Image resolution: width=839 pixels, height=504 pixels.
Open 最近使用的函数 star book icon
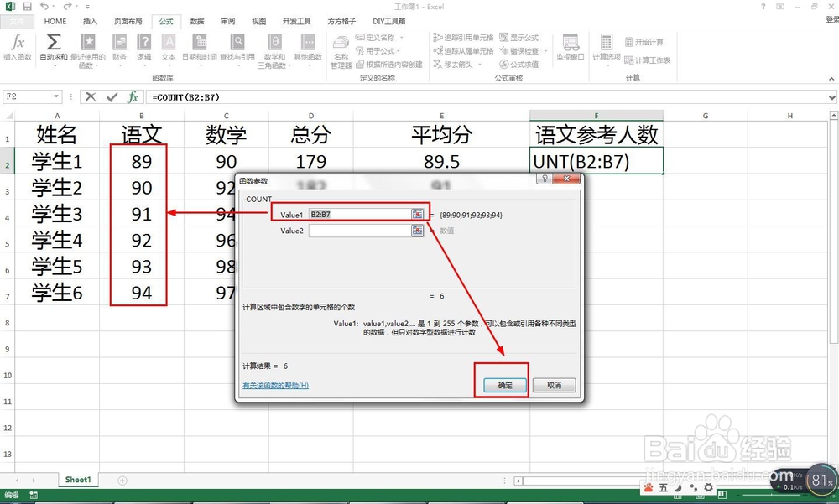88,42
